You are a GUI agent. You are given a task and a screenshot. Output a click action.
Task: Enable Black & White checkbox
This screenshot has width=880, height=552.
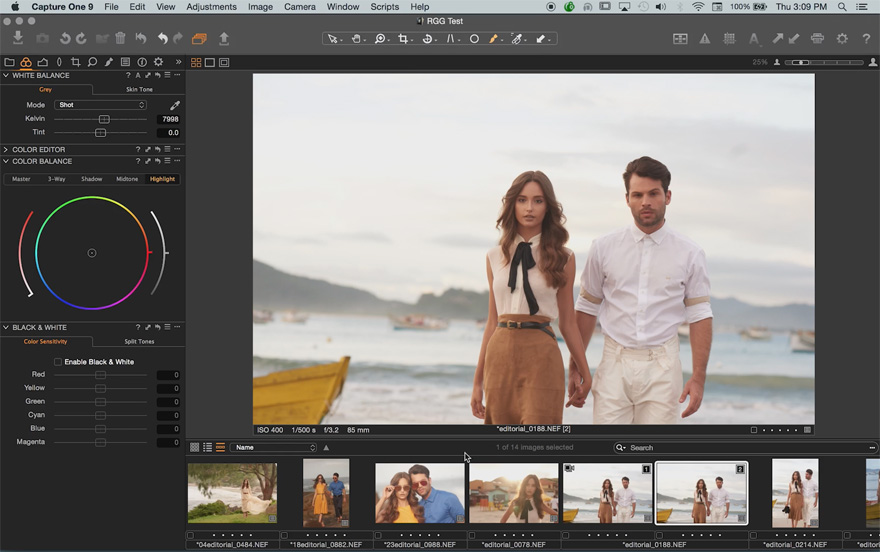pos(58,362)
